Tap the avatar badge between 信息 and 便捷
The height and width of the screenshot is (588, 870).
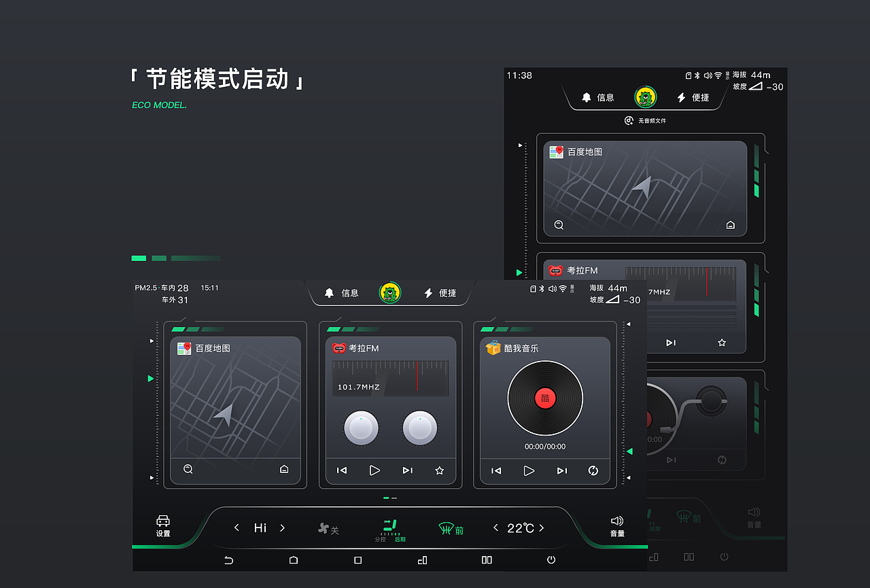click(x=389, y=292)
